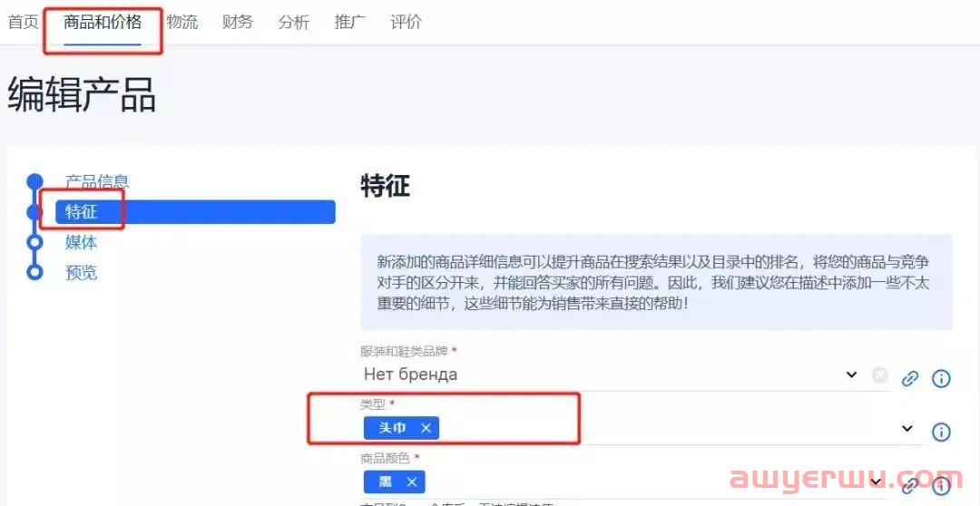
Task: Expand the 类型 dropdown arrow
Action: tap(907, 429)
